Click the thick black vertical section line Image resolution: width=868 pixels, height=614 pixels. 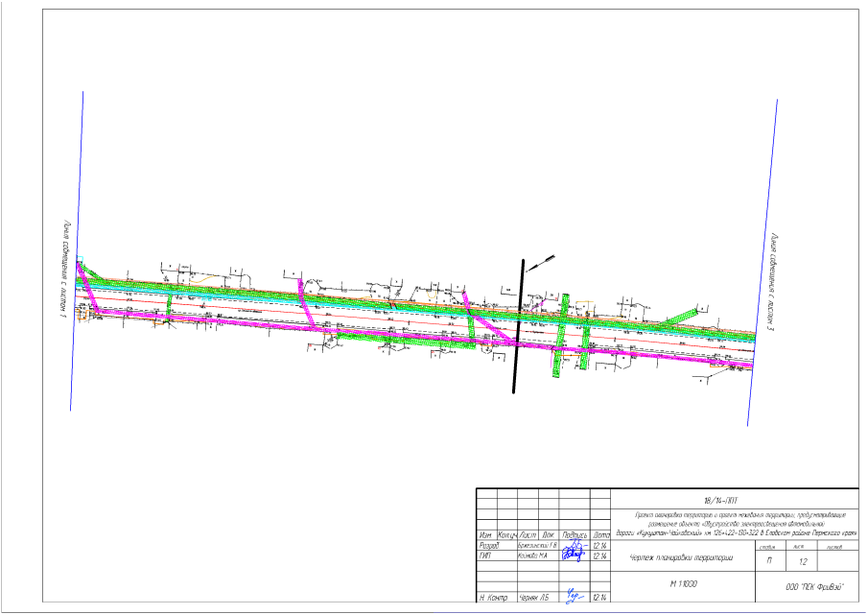coord(519,326)
